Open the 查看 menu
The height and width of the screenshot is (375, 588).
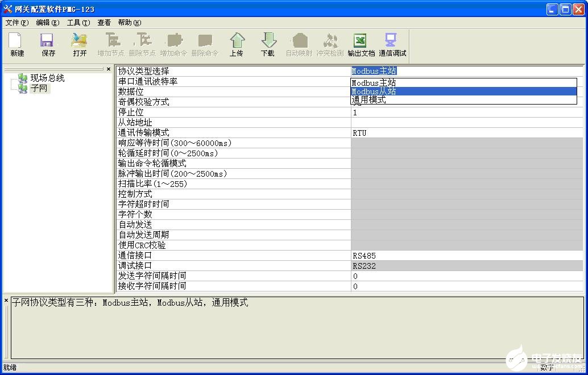click(104, 23)
